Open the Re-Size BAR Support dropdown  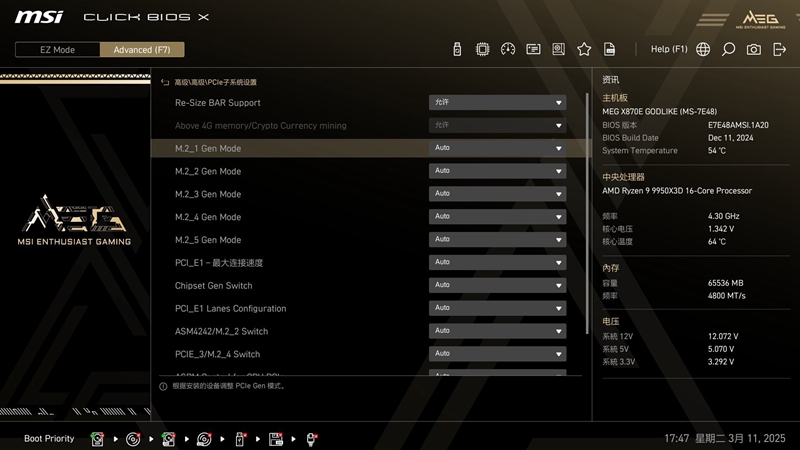click(497, 102)
